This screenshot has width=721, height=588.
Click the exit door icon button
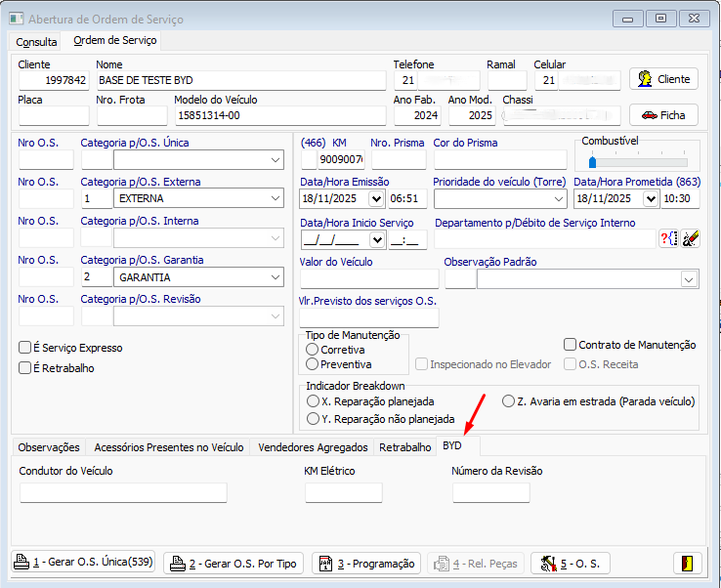pyautogui.click(x=687, y=564)
